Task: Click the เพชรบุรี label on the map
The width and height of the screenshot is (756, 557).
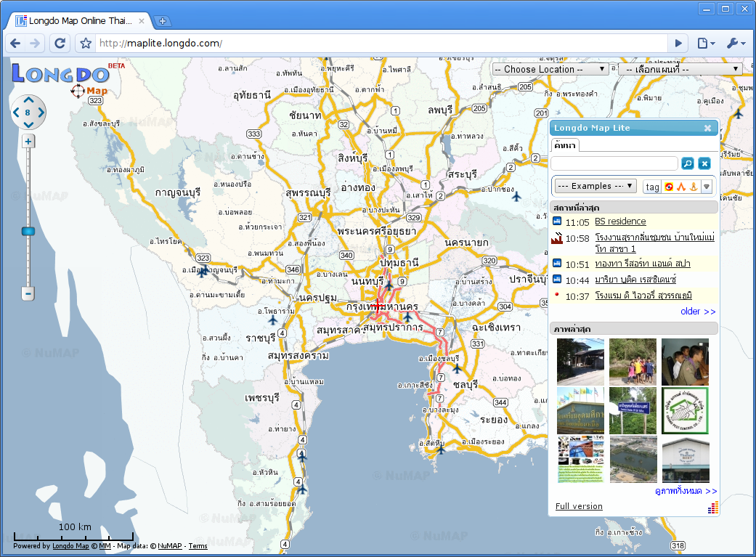Action: 261,399
